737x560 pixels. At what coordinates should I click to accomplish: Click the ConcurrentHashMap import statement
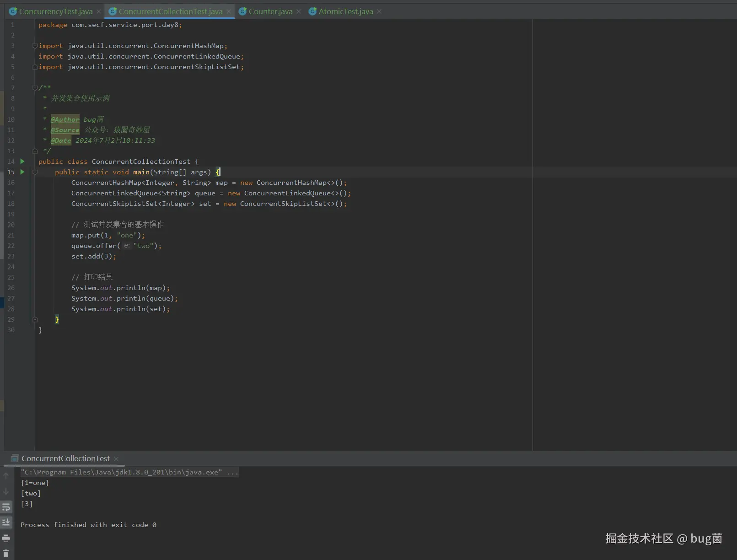(x=133, y=46)
